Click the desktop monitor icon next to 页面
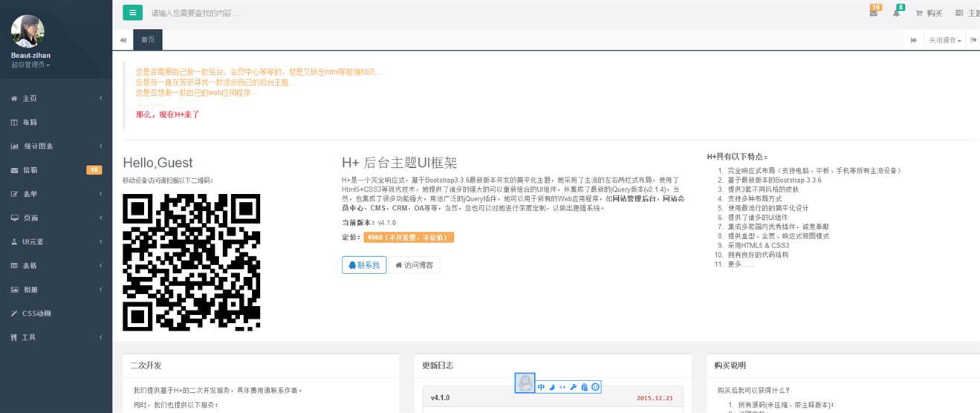Viewport: 980px width, 413px height. (14, 218)
